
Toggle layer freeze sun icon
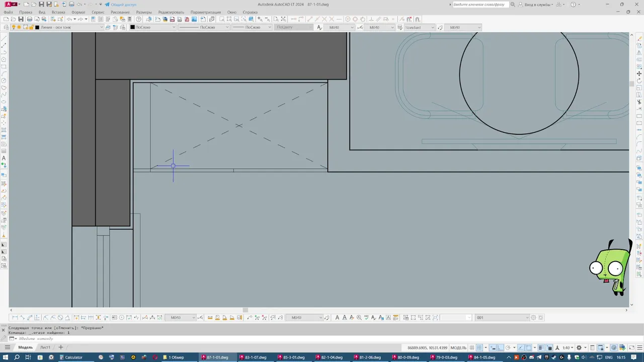(x=19, y=27)
